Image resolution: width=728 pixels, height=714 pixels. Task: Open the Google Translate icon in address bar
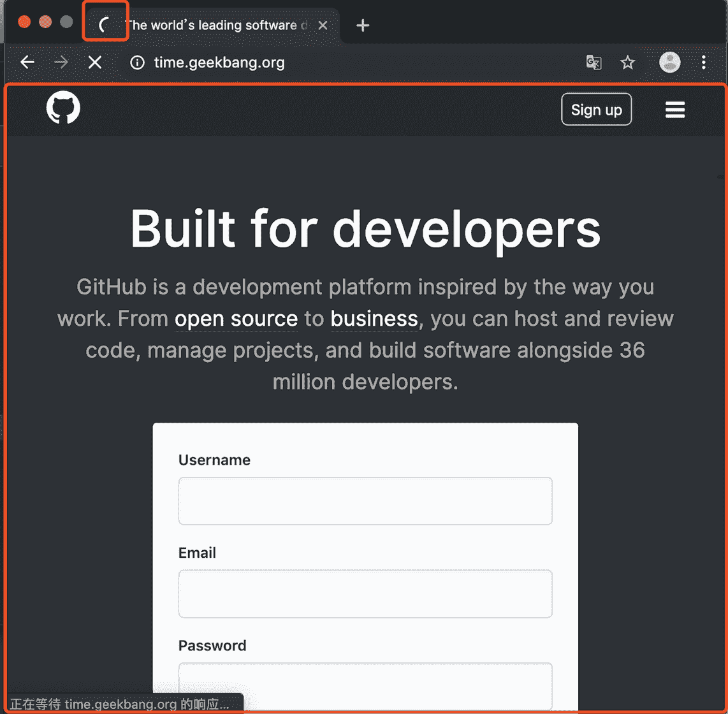point(594,62)
